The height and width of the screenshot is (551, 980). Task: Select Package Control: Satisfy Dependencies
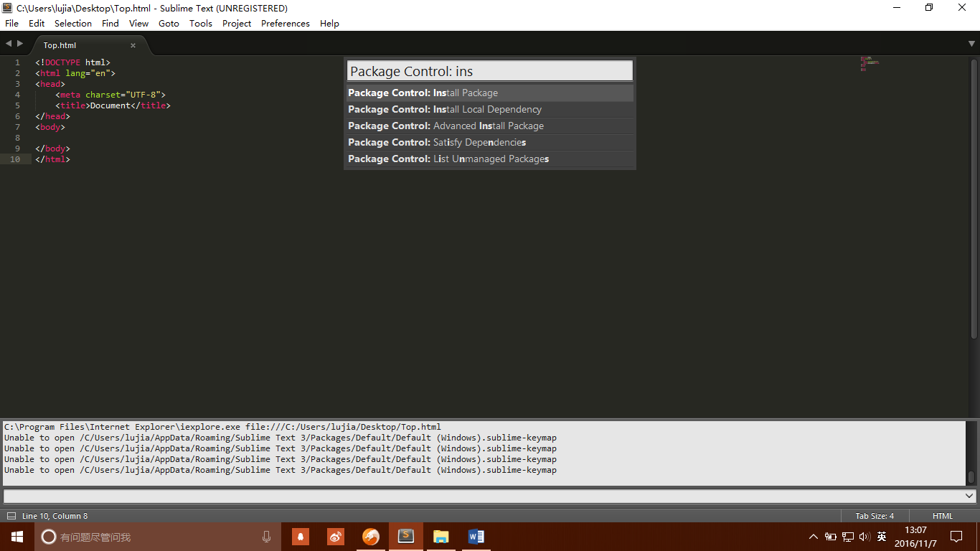pyautogui.click(x=490, y=142)
